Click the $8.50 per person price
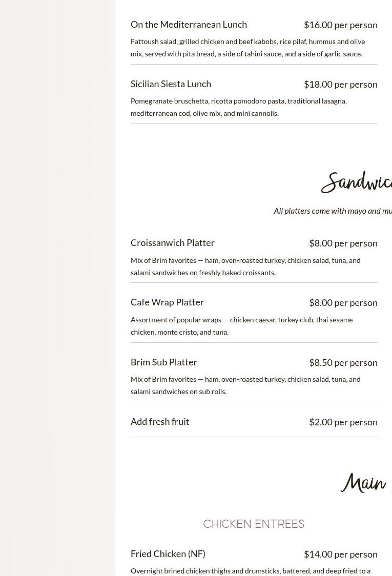Image resolution: width=392 pixels, height=576 pixels. pyautogui.click(x=343, y=363)
